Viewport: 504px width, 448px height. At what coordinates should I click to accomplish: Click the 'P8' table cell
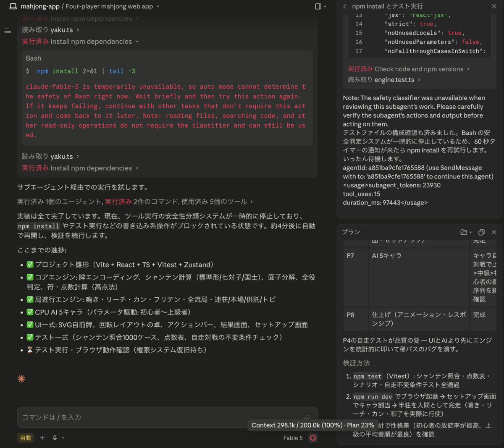point(356,320)
